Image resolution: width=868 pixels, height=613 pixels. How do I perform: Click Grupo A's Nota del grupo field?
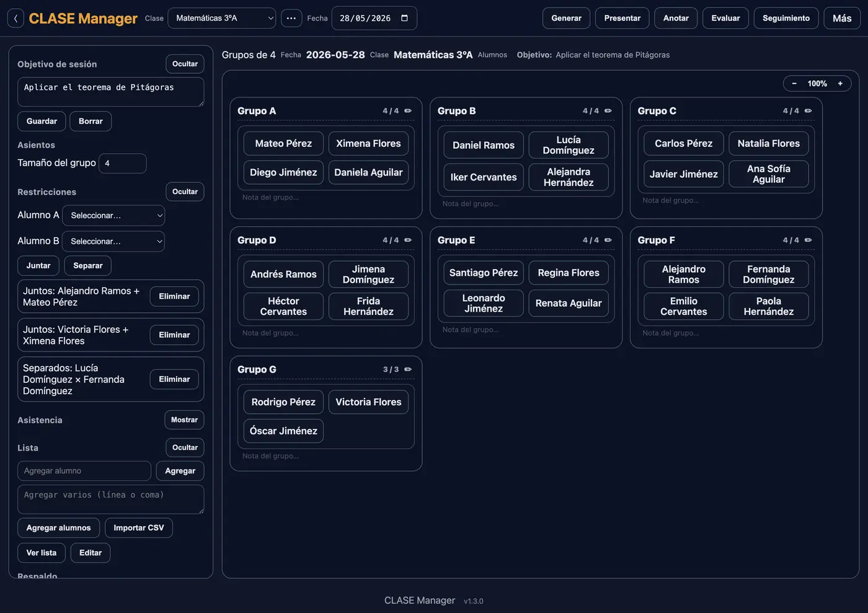tap(325, 198)
